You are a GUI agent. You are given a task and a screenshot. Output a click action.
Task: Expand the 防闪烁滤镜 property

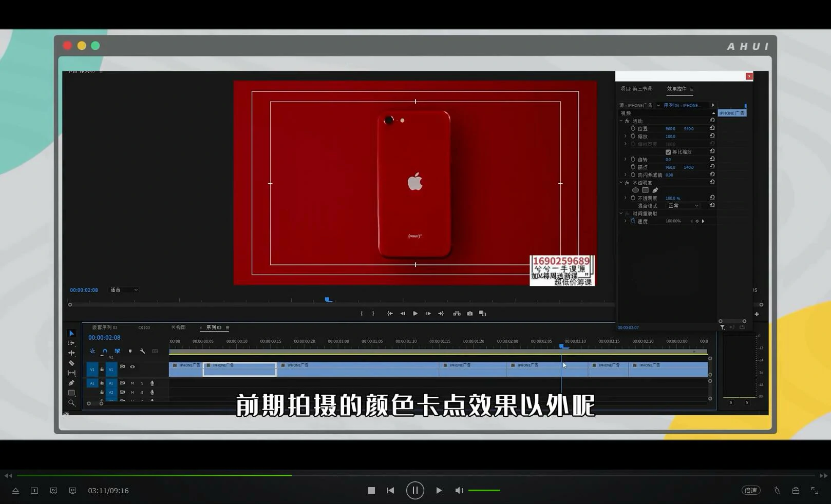[x=626, y=175]
